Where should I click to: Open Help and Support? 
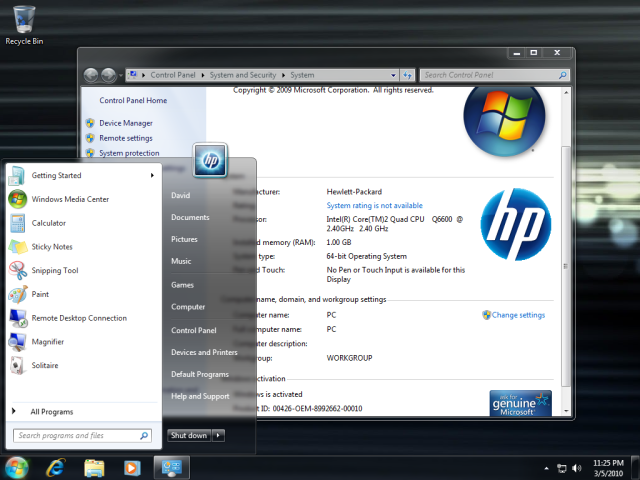pyautogui.click(x=200, y=396)
